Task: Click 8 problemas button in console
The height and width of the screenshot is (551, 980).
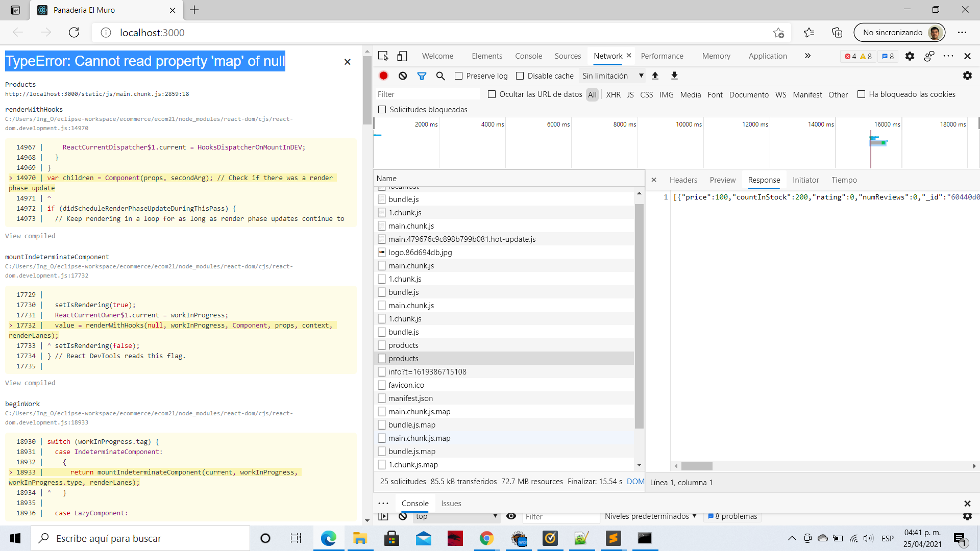Action: (x=732, y=516)
